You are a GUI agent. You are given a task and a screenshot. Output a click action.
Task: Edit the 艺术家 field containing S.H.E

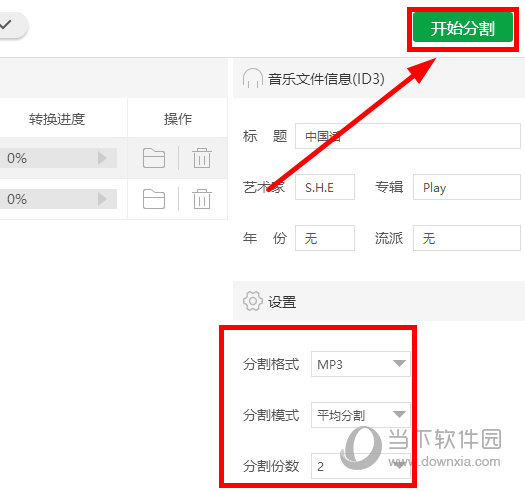pyautogui.click(x=325, y=187)
